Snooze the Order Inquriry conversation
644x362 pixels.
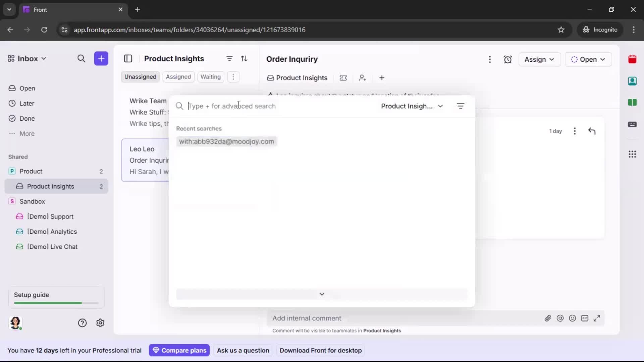(508, 59)
